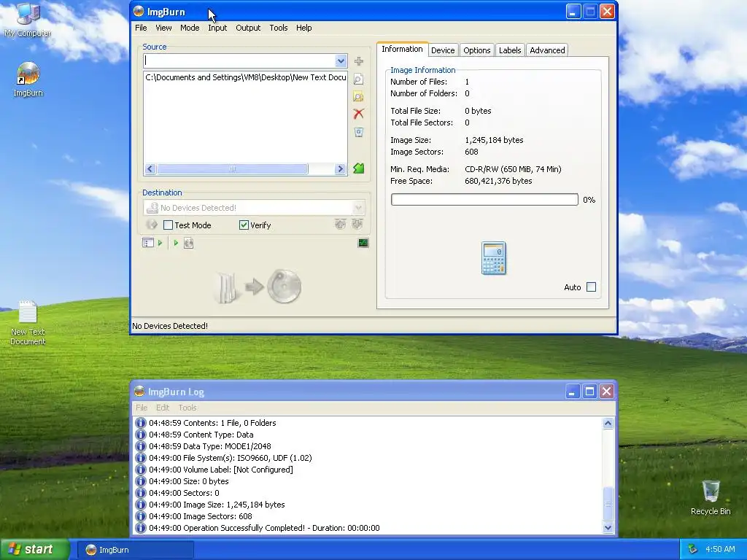Open the Input menu

click(217, 28)
